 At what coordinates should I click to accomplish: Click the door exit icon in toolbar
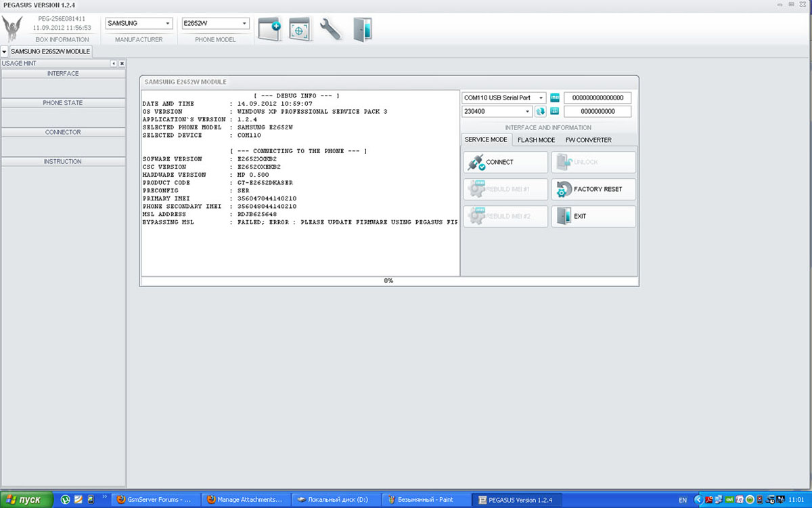point(362,29)
